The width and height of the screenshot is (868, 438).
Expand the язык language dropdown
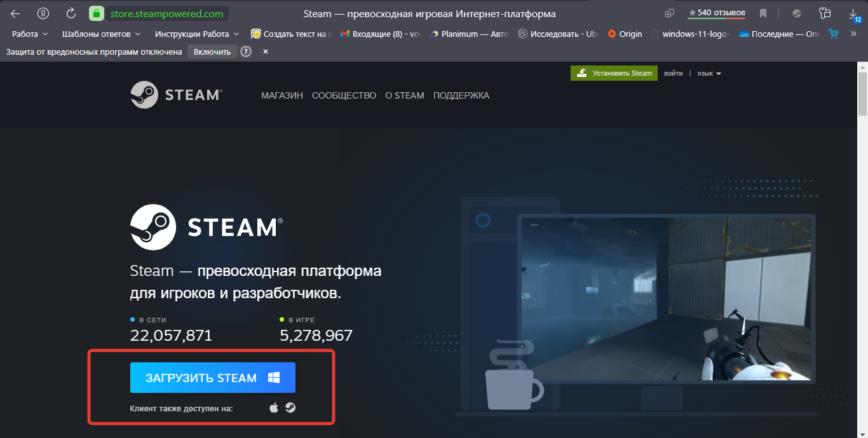tap(709, 73)
